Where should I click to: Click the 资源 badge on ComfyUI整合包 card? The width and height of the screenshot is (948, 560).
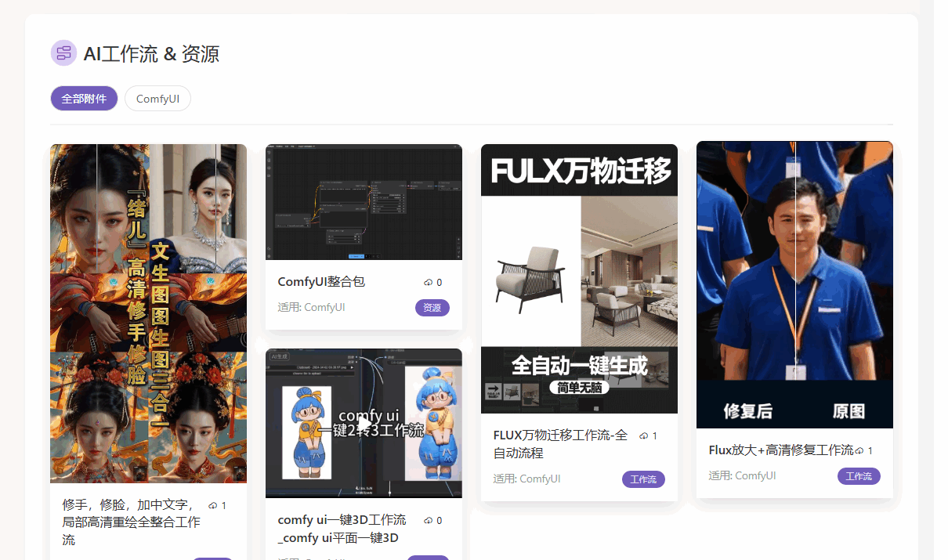tap(432, 307)
